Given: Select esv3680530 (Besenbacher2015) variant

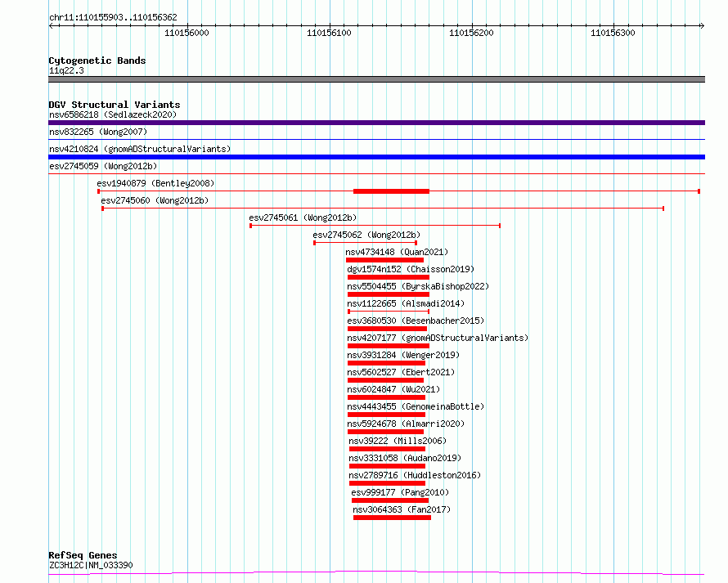Looking at the screenshot, I should pos(416,321).
